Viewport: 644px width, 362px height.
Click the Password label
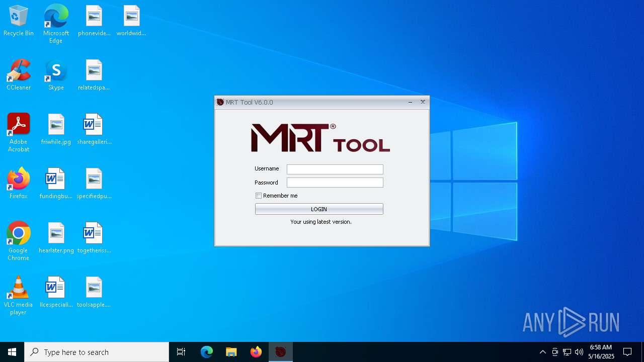pos(266,183)
